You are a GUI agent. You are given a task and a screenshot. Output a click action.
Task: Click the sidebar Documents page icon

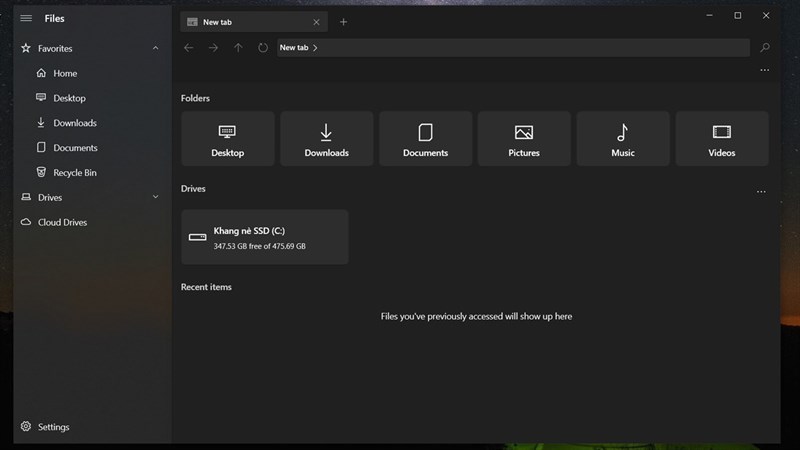[x=41, y=147]
